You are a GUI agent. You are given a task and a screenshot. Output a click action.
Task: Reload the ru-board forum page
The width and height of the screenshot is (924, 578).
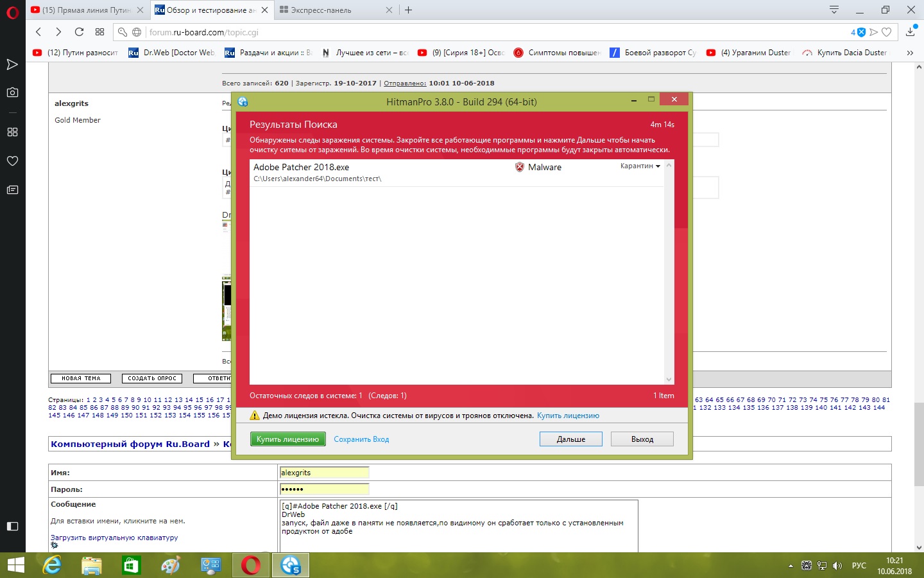tap(79, 32)
